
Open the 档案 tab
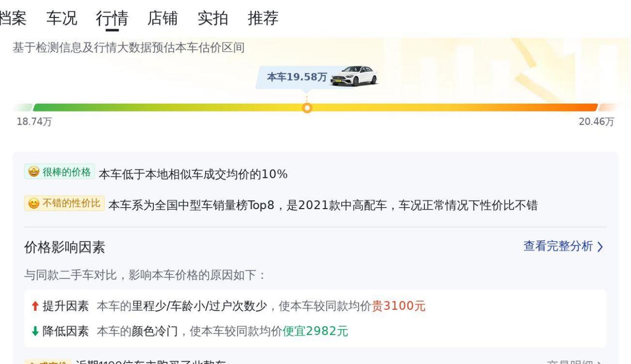click(x=13, y=18)
